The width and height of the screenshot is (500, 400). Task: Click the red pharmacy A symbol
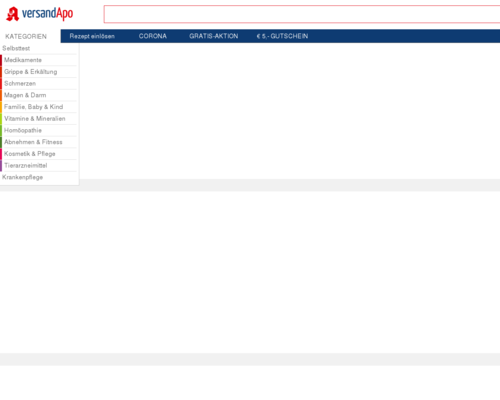tap(13, 14)
